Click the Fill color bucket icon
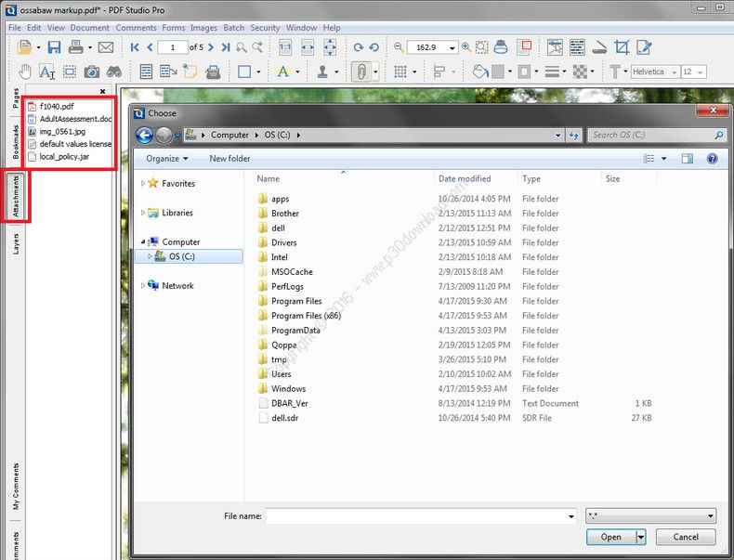This screenshot has width=734, height=560. 479,72
